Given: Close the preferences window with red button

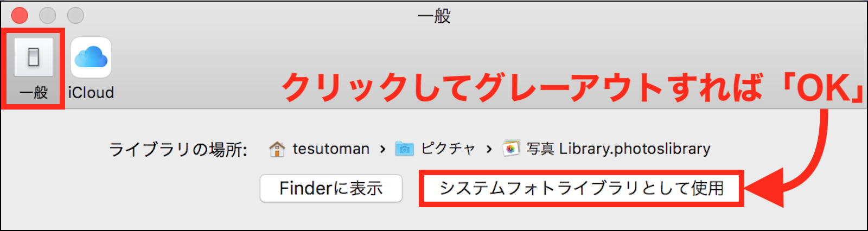Looking at the screenshot, I should point(20,15).
